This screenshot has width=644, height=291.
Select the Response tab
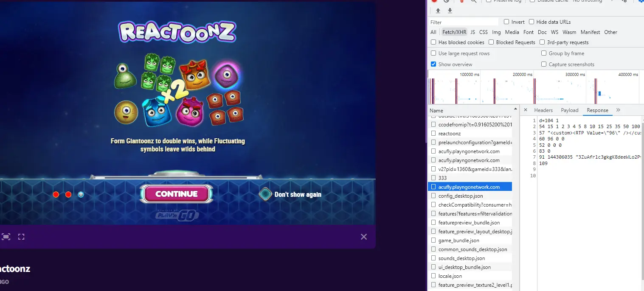(597, 110)
